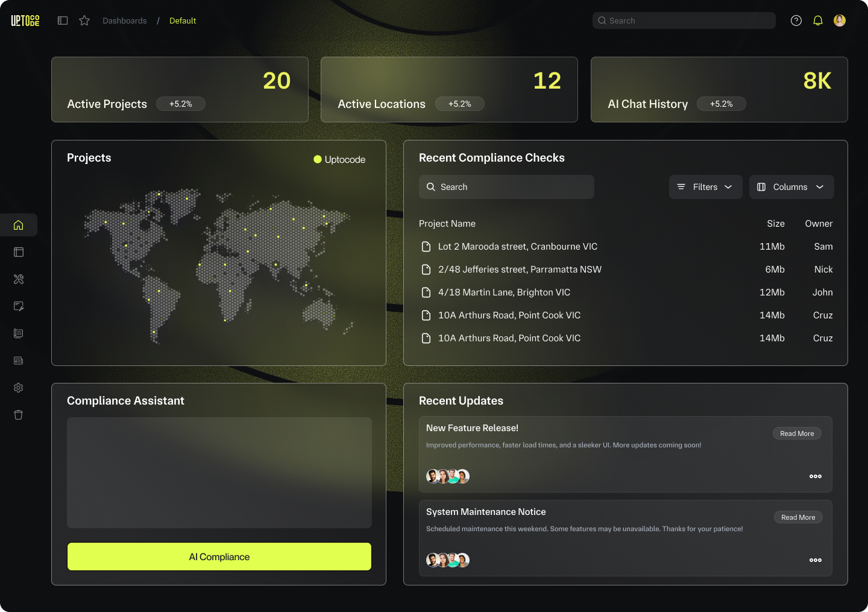Select the Default breadcrumb
Image resolution: width=868 pixels, height=612 pixels.
(183, 21)
